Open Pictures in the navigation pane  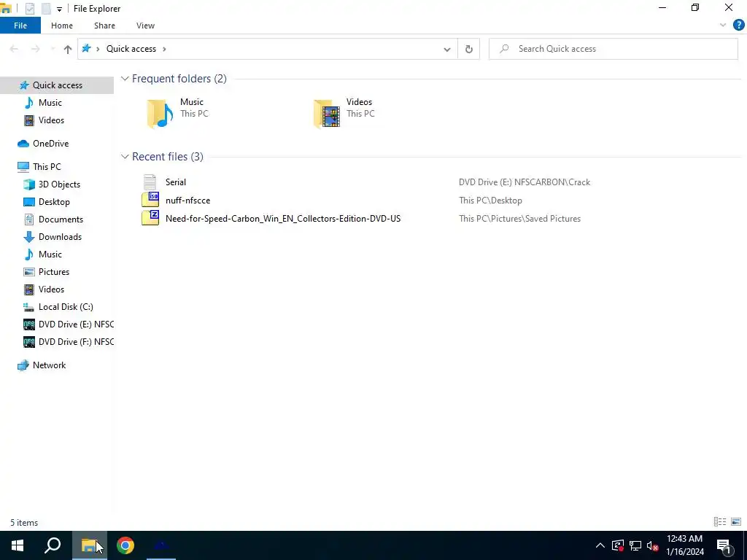click(x=54, y=272)
